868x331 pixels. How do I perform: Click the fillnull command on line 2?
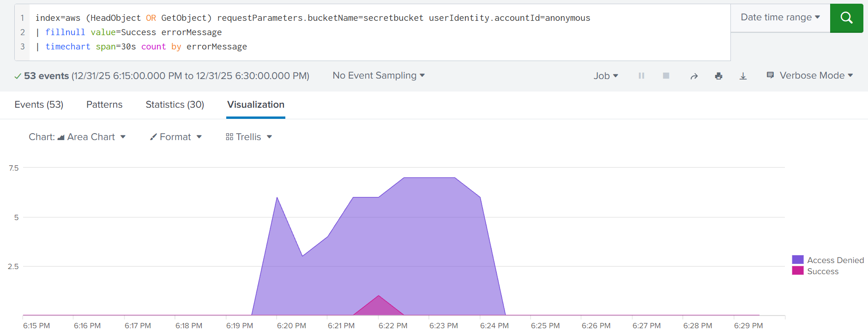[x=65, y=32]
